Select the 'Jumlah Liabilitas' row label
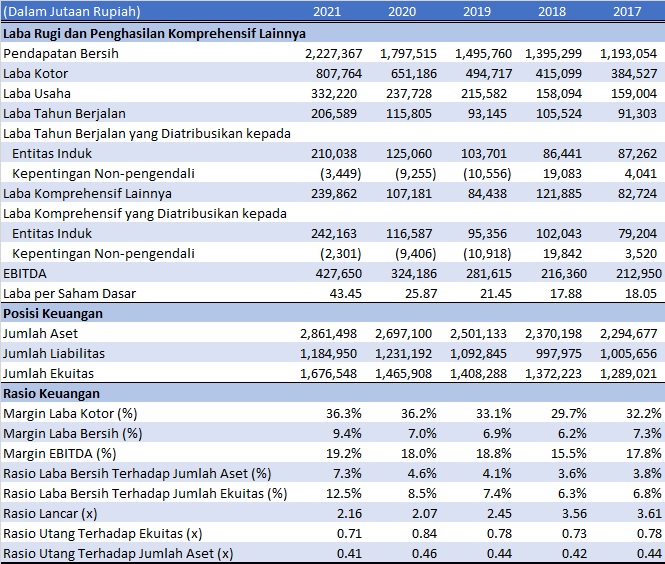665x564 pixels. point(54,353)
